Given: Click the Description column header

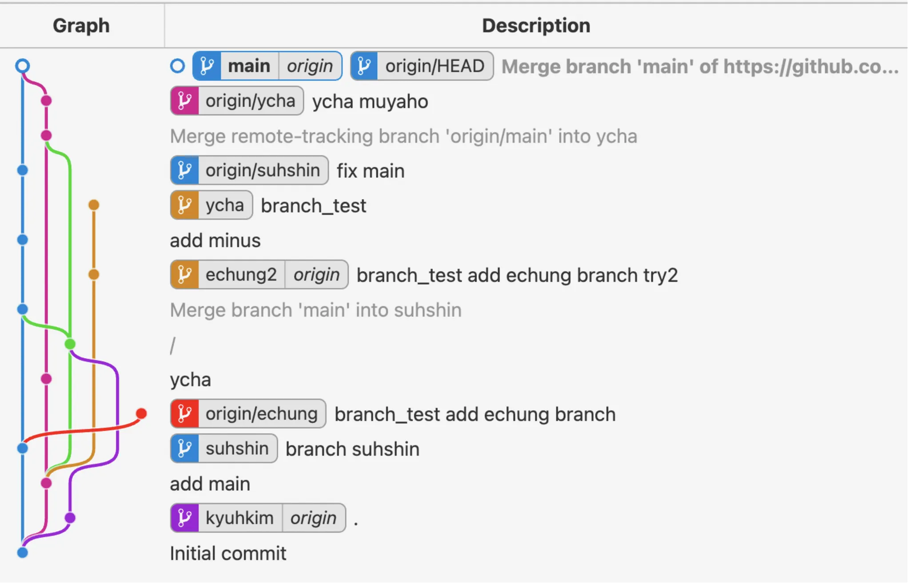Looking at the screenshot, I should [536, 25].
